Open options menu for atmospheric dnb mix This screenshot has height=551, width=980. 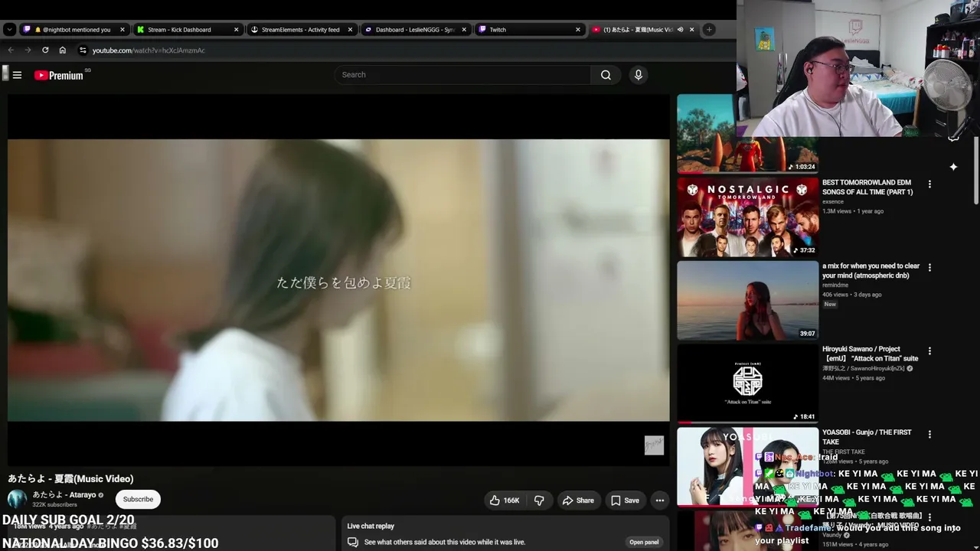(929, 268)
